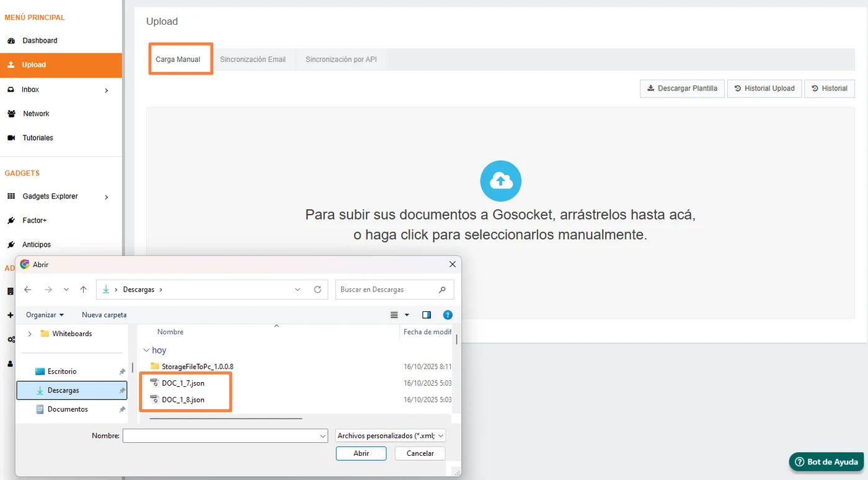Click the back arrow in Abrir dialog
Screen dimensions: 868x480
point(28,290)
